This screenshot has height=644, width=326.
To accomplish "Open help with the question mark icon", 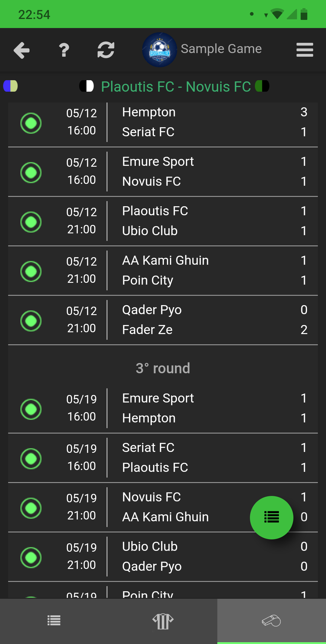I will point(64,50).
